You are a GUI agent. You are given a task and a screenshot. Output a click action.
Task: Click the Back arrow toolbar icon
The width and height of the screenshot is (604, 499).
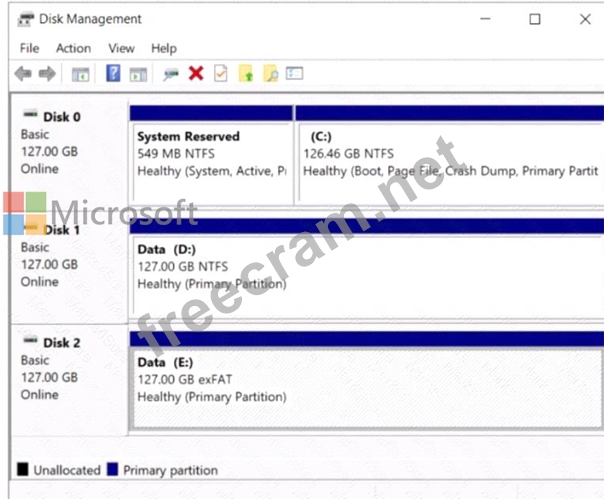pyautogui.click(x=22, y=74)
